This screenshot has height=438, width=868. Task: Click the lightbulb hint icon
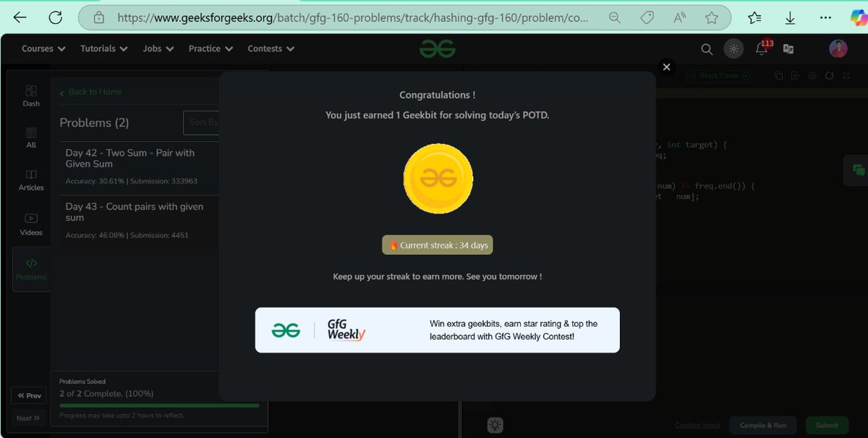495,425
